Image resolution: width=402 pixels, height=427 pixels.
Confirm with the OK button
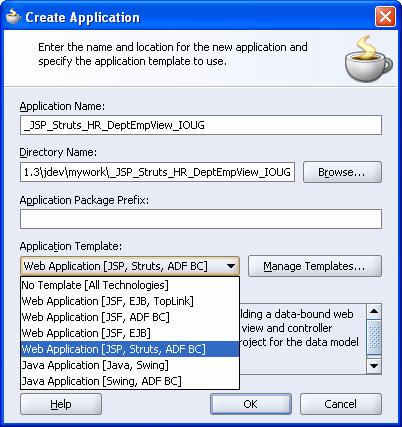[x=251, y=404]
